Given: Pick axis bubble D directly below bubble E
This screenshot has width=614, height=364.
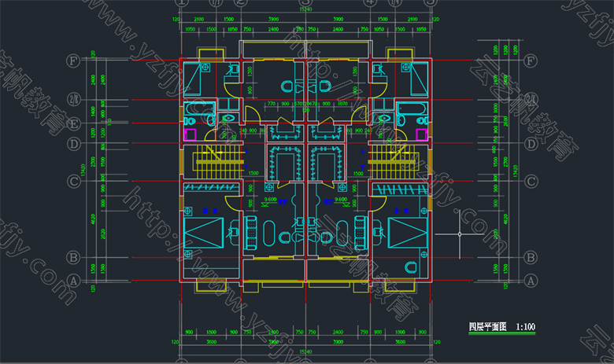Looking at the screenshot, I should (73, 144).
